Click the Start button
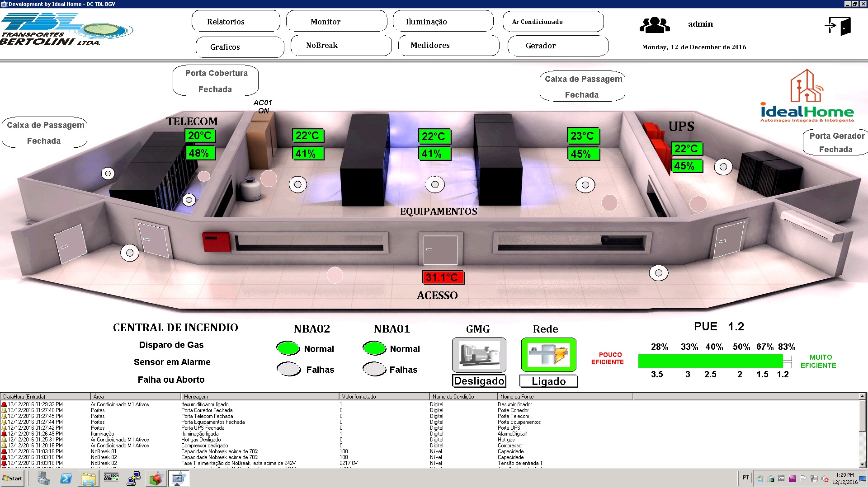 point(12,478)
